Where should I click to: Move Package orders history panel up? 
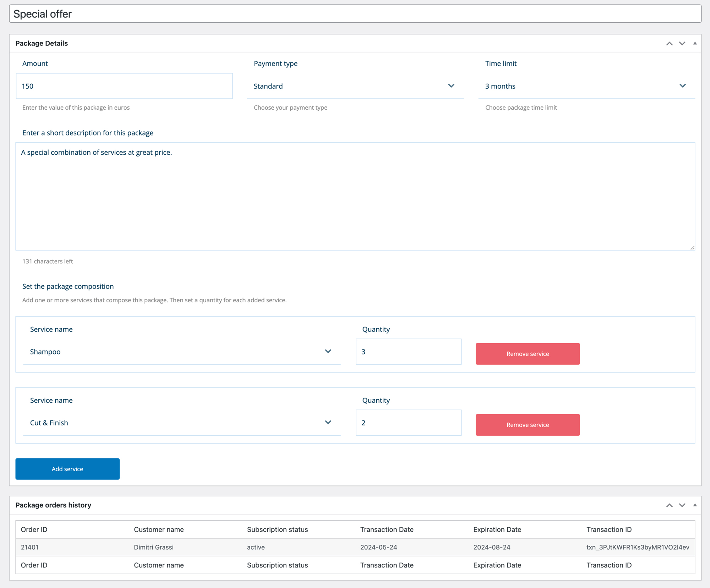tap(669, 505)
